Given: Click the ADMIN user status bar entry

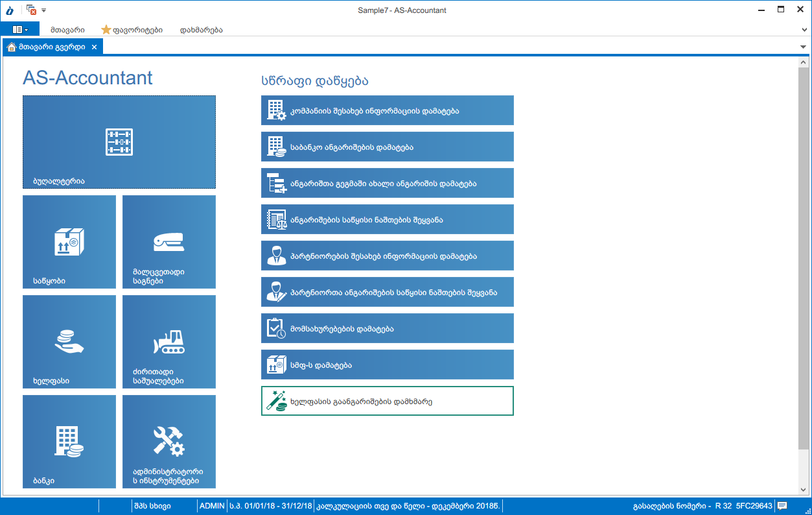Looking at the screenshot, I should click(x=212, y=506).
